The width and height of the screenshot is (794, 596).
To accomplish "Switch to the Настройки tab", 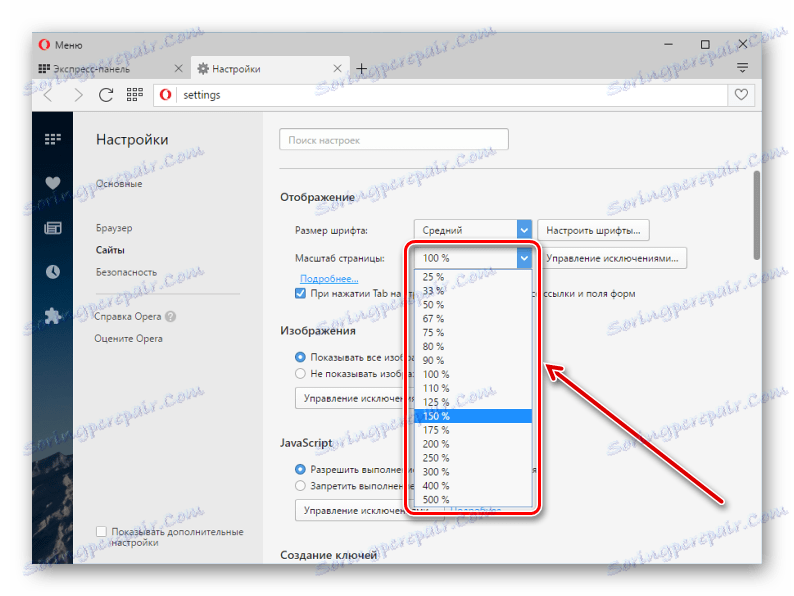I will (270, 68).
